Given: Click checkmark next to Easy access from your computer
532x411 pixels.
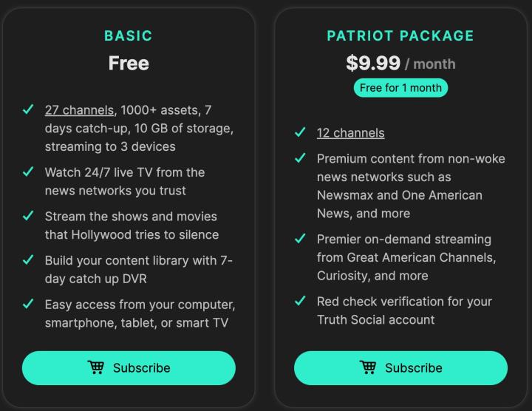Looking at the screenshot, I should coord(28,304).
